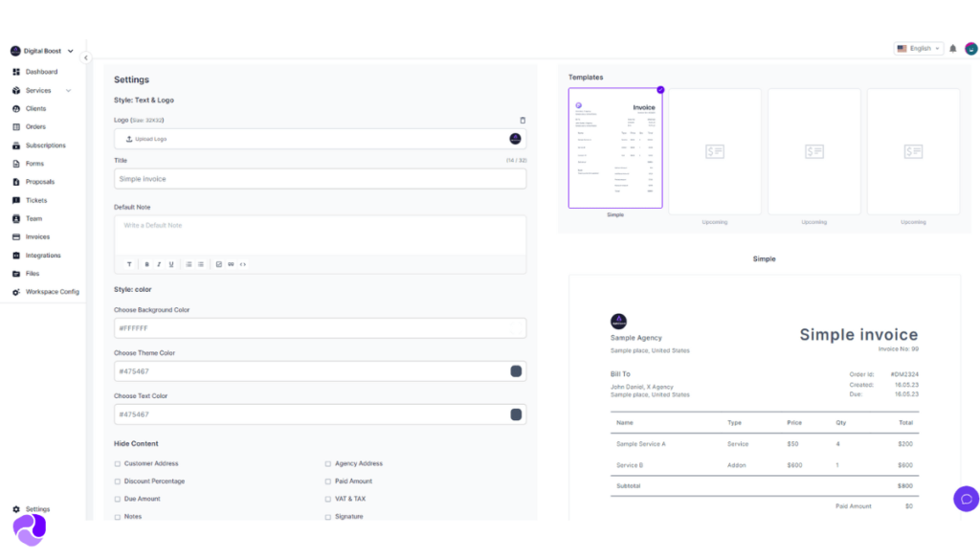Expand the Services submenu chevron
The image size is (980, 560).
tap(68, 91)
